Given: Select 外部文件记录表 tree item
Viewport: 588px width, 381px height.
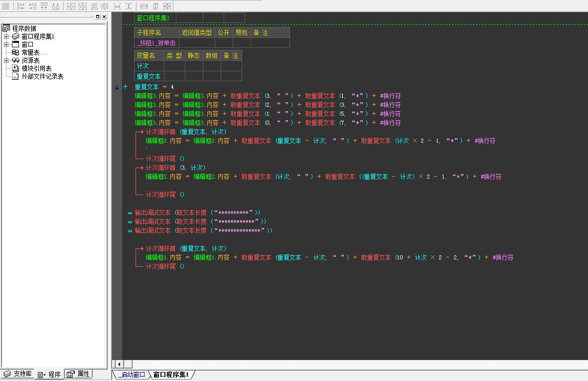Looking at the screenshot, I should point(42,77).
